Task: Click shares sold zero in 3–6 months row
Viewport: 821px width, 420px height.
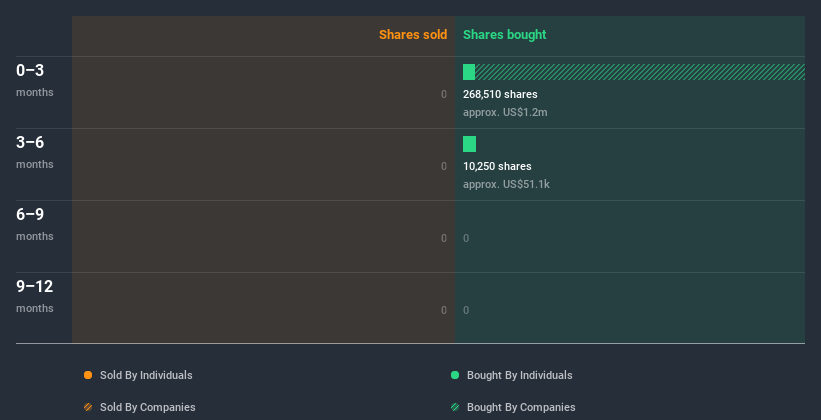Action: (444, 167)
